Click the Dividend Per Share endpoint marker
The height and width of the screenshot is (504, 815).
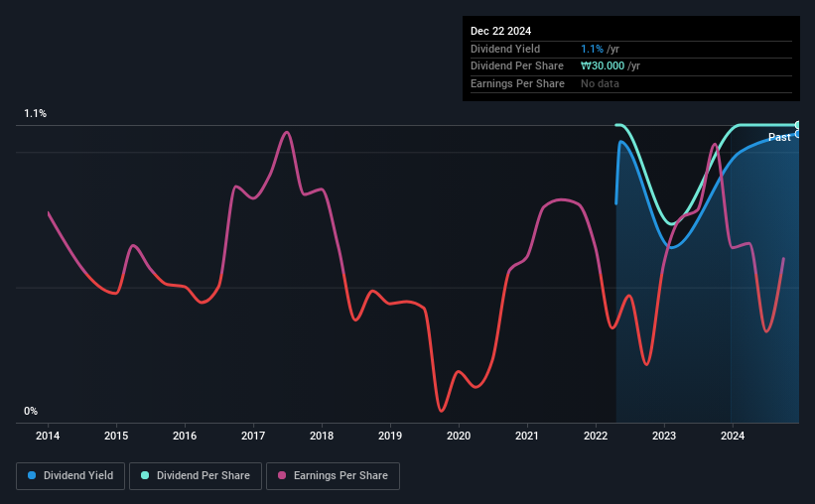click(x=798, y=125)
